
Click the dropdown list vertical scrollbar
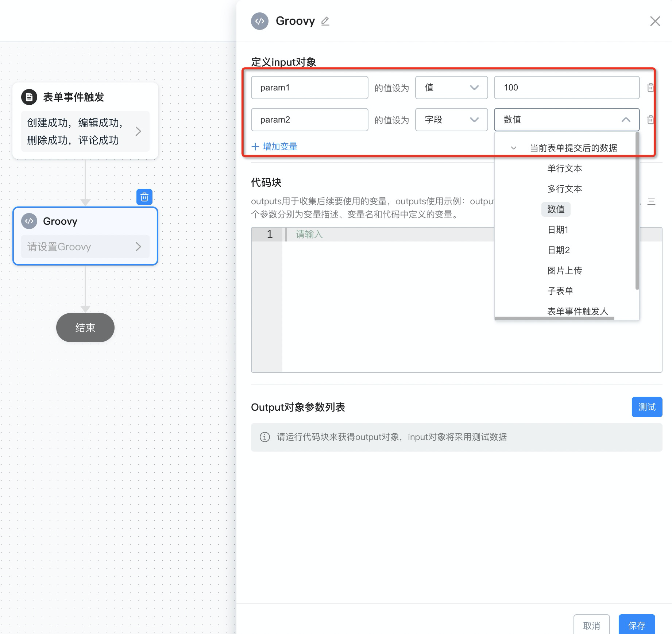point(637,212)
